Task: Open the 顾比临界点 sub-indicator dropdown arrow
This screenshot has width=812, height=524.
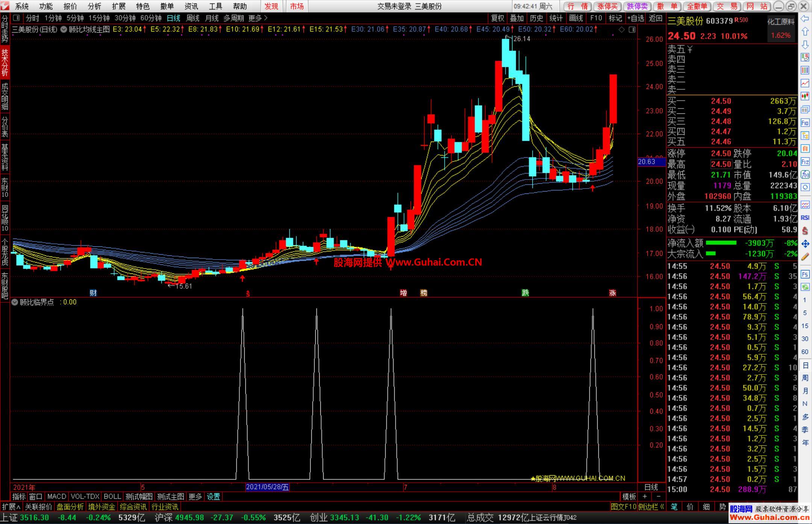Action: [15, 302]
